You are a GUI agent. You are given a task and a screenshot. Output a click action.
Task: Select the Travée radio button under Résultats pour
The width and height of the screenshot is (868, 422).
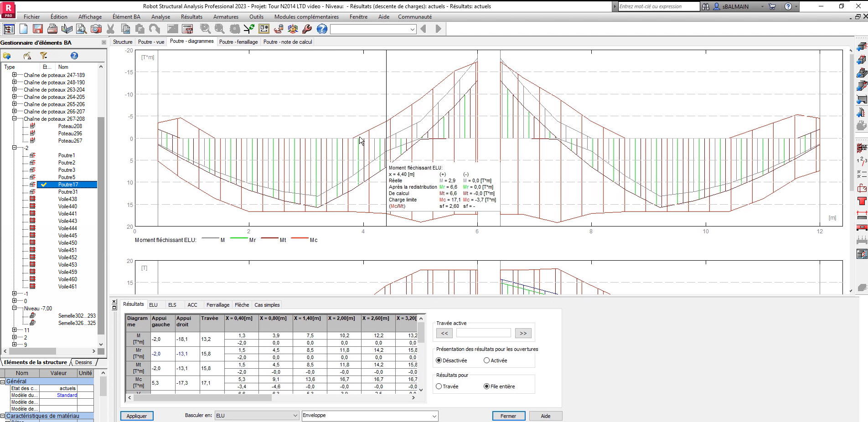click(438, 386)
